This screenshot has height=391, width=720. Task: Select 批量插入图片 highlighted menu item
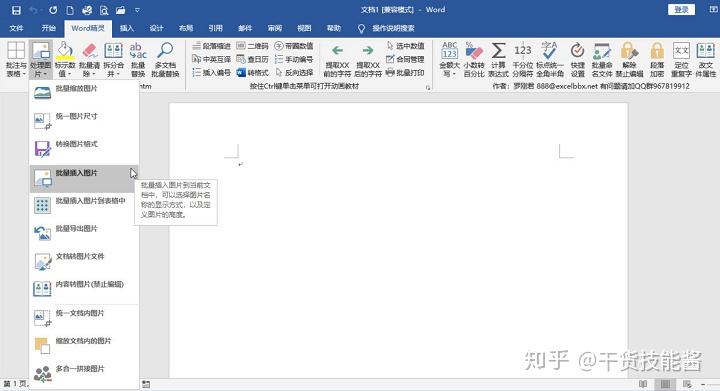coord(84,179)
